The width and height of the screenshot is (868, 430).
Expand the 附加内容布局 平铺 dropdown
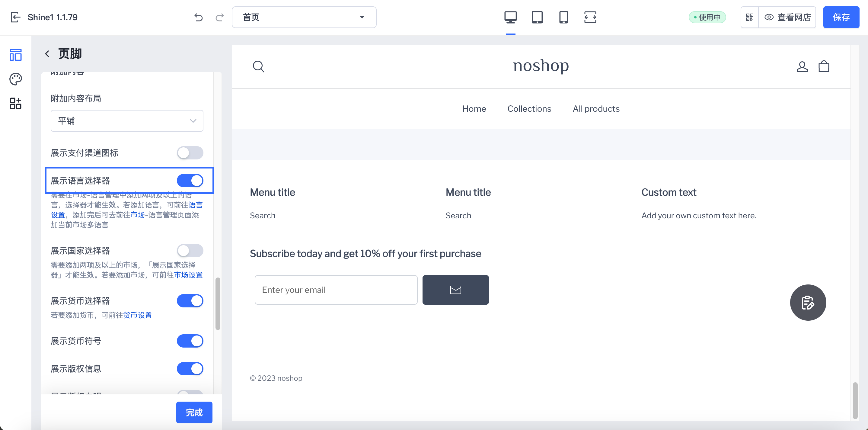click(x=127, y=121)
